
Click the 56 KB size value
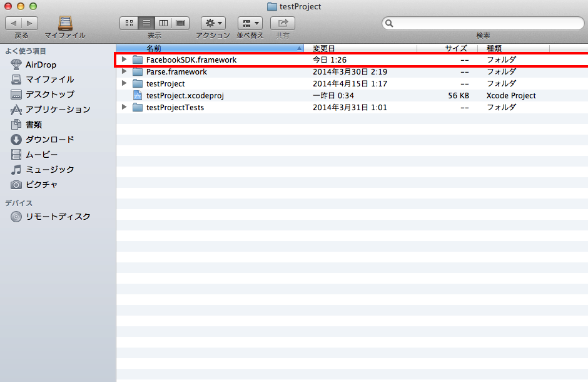click(x=459, y=96)
